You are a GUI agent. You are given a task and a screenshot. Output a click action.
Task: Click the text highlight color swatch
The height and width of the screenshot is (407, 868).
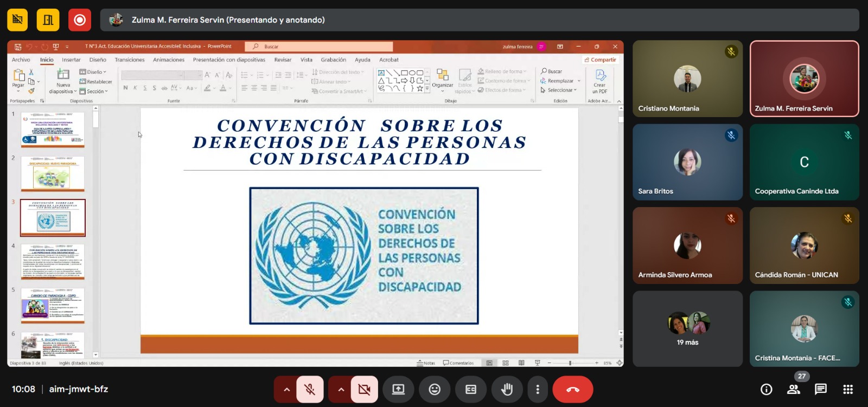click(207, 88)
